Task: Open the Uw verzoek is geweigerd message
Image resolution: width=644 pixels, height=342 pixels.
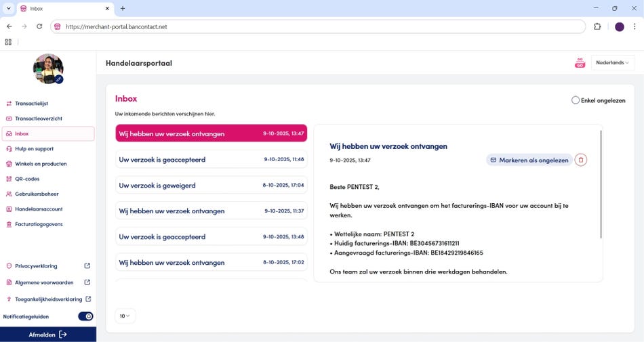Action: pos(211,185)
